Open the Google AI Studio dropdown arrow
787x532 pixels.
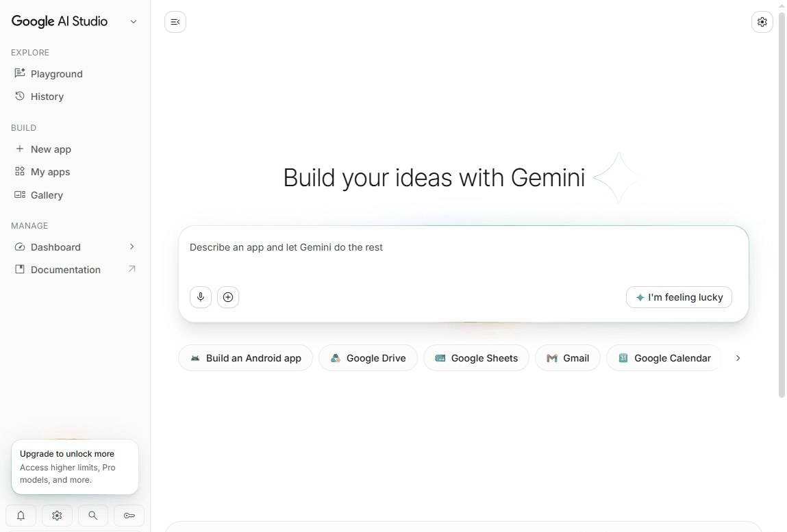(x=133, y=22)
